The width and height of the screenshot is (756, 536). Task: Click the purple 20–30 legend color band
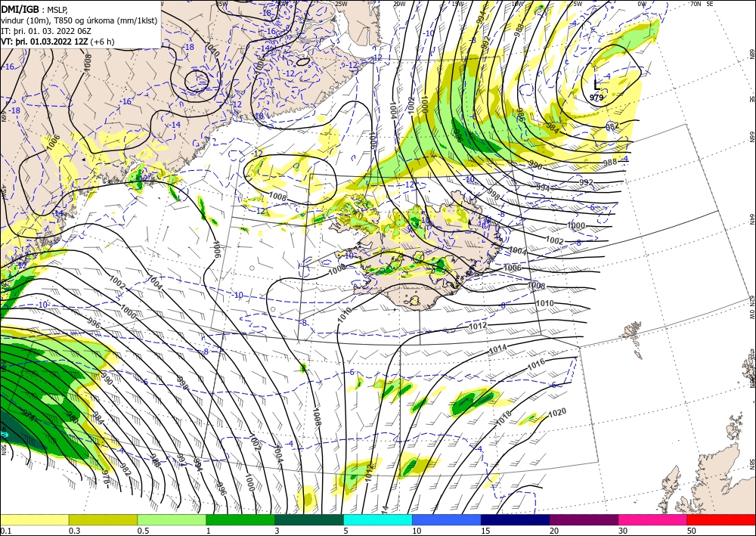[x=584, y=519]
